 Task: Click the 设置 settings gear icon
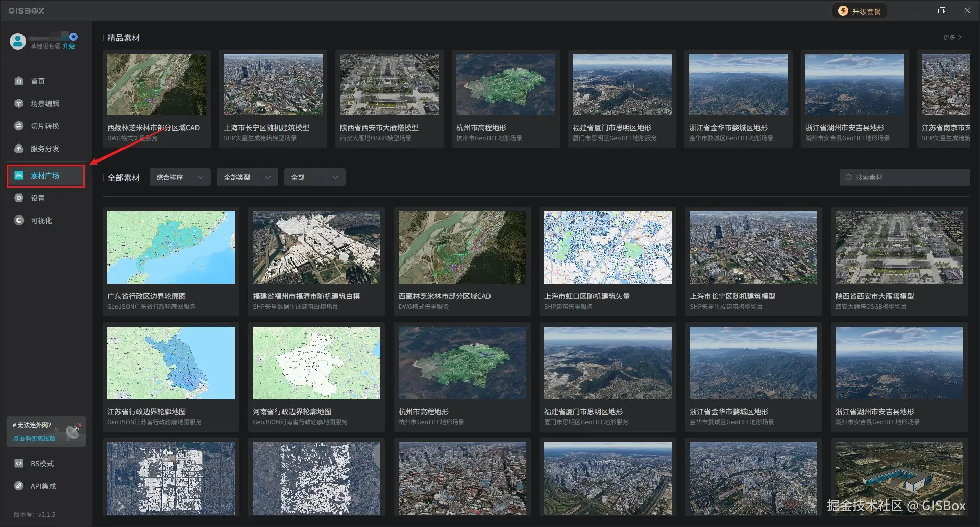click(19, 198)
